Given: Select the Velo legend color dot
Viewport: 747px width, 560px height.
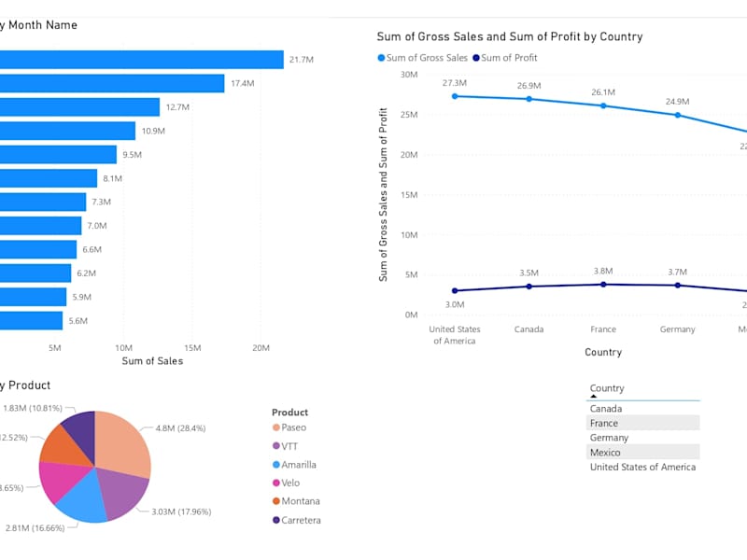Looking at the screenshot, I should 275,483.
